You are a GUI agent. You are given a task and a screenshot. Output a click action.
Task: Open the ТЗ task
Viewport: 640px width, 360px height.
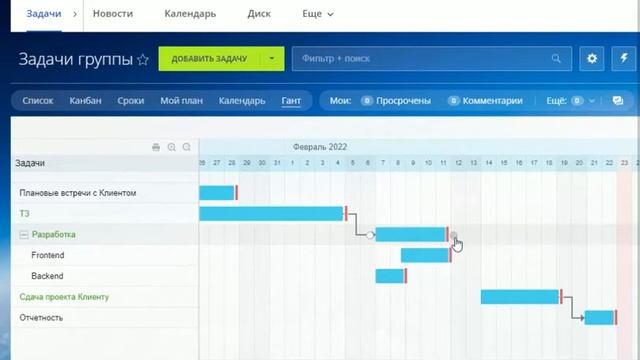point(24,214)
